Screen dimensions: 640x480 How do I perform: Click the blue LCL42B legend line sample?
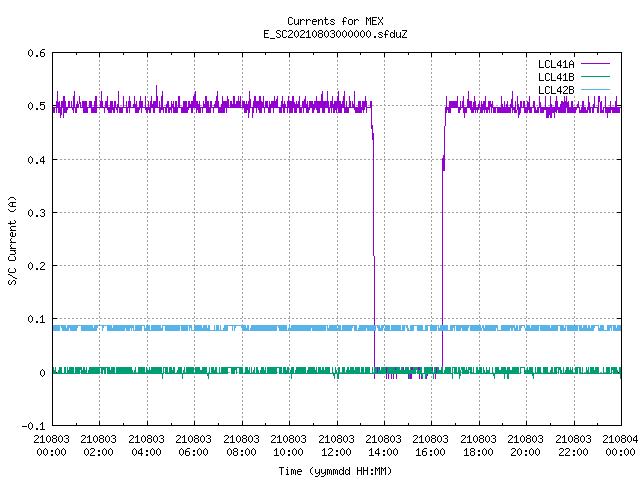click(x=595, y=89)
